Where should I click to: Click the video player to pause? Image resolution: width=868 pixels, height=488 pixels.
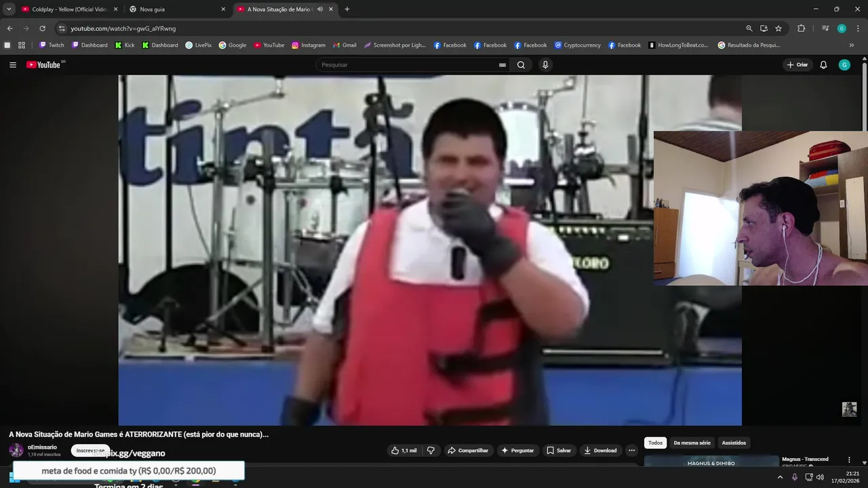[x=430, y=249]
